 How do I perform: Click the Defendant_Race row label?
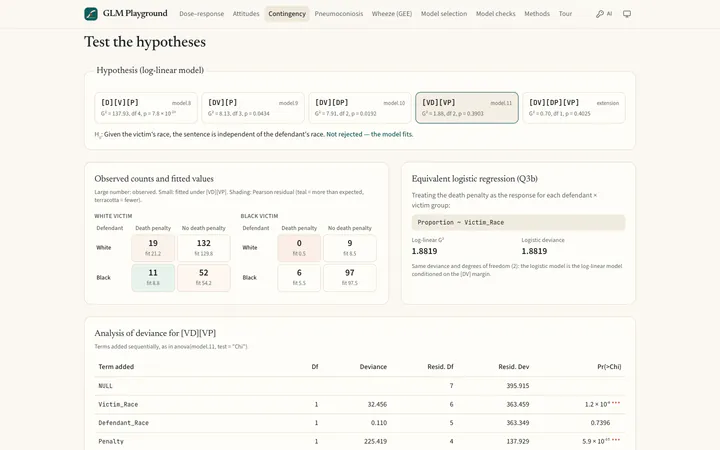[124, 423]
